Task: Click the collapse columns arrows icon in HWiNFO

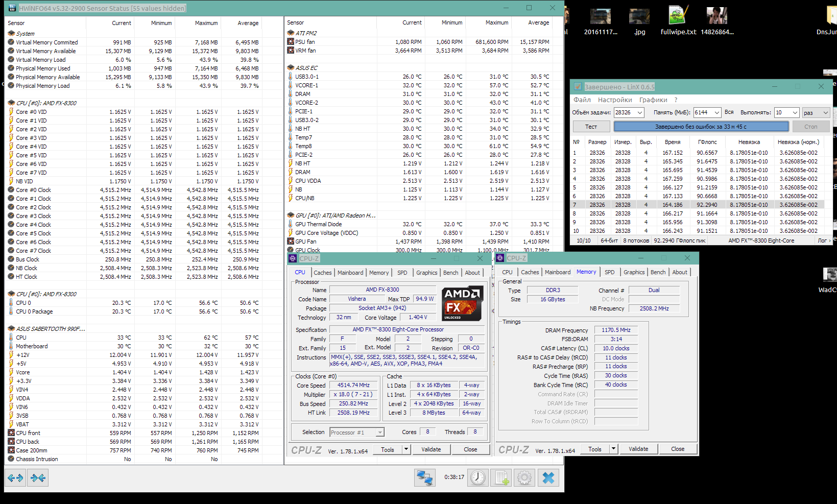Action: [38, 478]
